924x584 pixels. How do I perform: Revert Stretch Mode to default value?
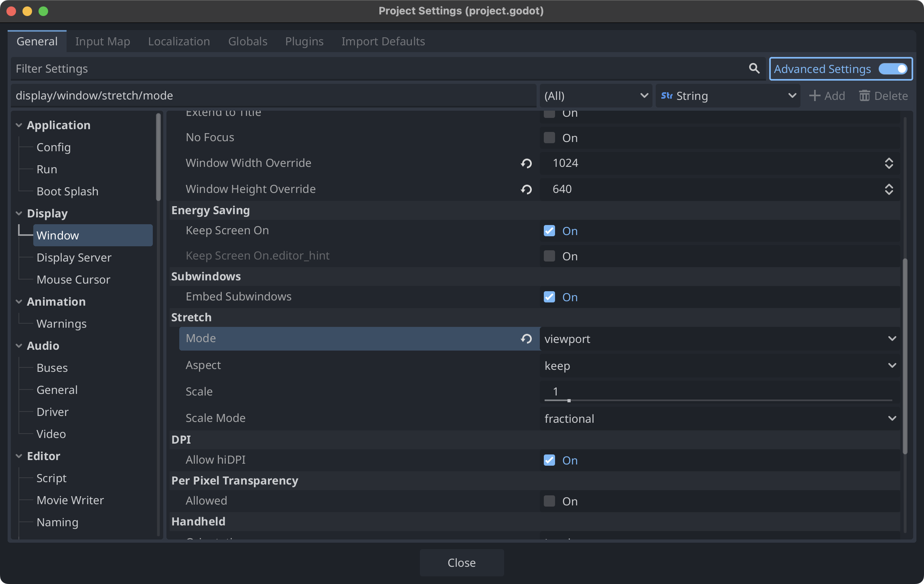click(526, 339)
